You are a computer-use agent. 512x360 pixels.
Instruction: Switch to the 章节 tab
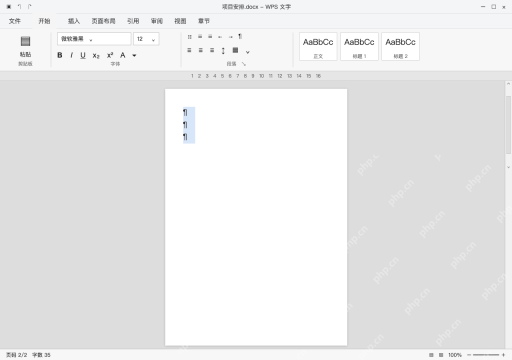(x=204, y=21)
